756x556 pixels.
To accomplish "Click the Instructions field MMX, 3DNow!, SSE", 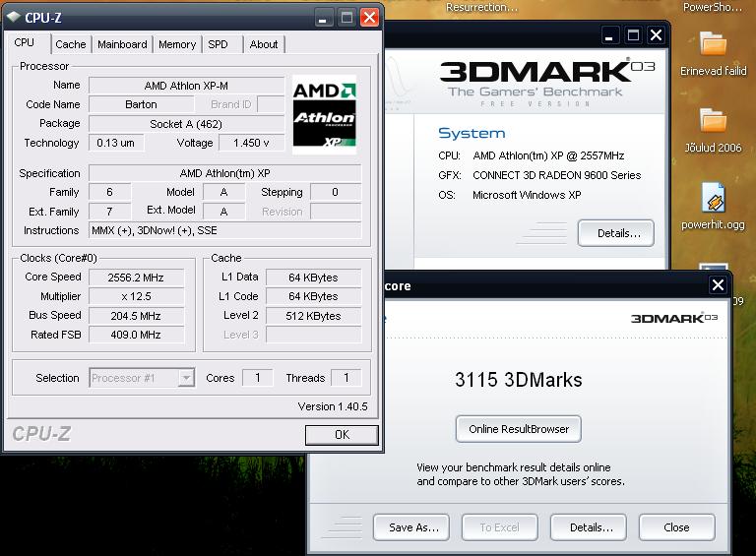I will (224, 230).
